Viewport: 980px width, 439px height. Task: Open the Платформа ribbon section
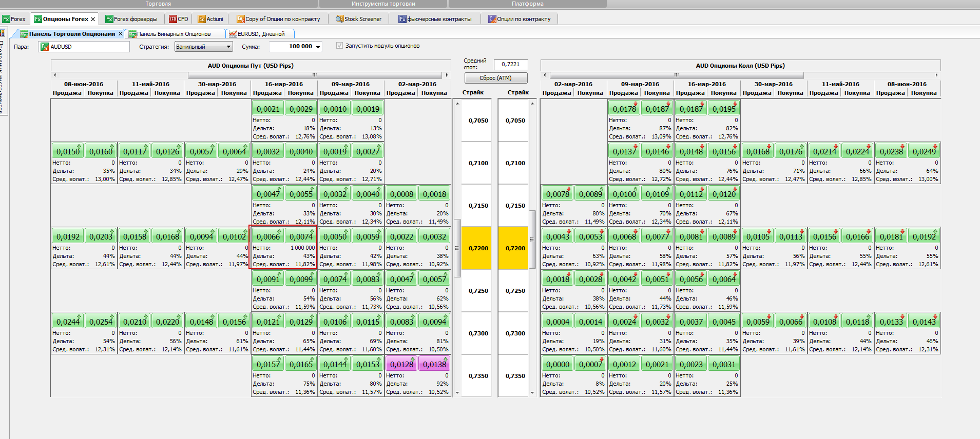(528, 4)
